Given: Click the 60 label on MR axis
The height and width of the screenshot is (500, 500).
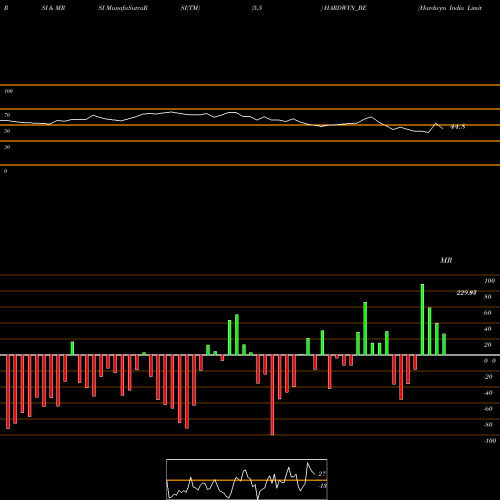Looking at the screenshot, I should pos(488,313).
